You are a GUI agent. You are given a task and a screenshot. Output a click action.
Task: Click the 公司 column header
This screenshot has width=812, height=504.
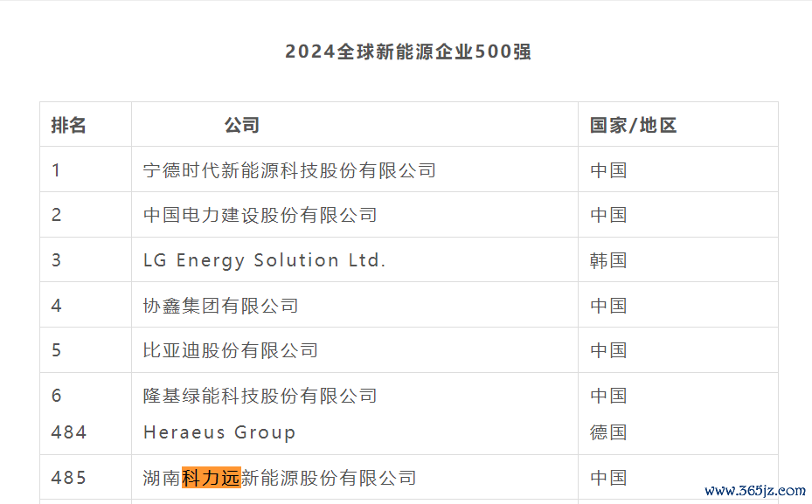[242, 125]
